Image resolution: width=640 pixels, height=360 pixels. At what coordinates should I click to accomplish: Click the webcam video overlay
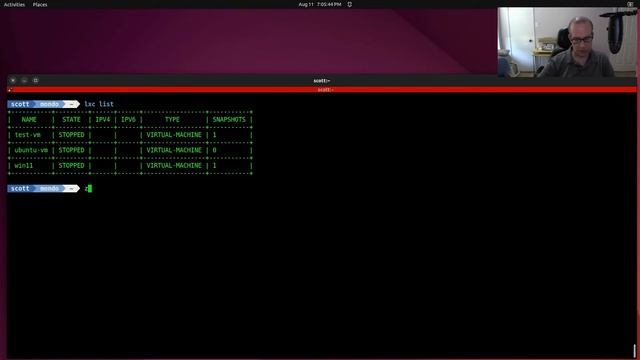pyautogui.click(x=567, y=42)
